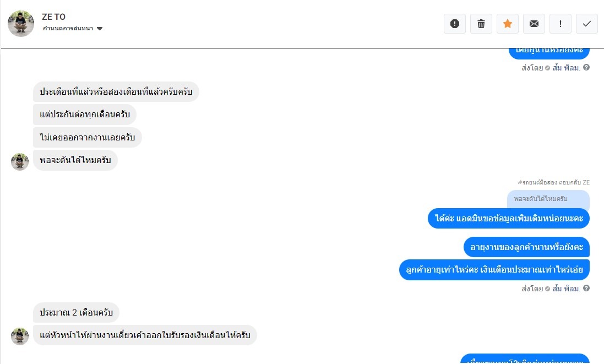The height and width of the screenshot is (364, 604).
Task: Click the ZE TO profile picture in header
Action: pyautogui.click(x=21, y=23)
